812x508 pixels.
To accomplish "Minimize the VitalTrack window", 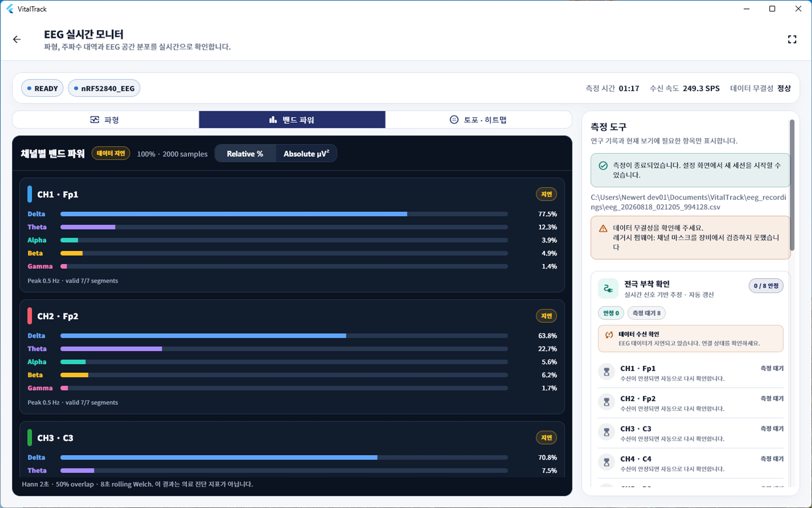I will pyautogui.click(x=747, y=9).
